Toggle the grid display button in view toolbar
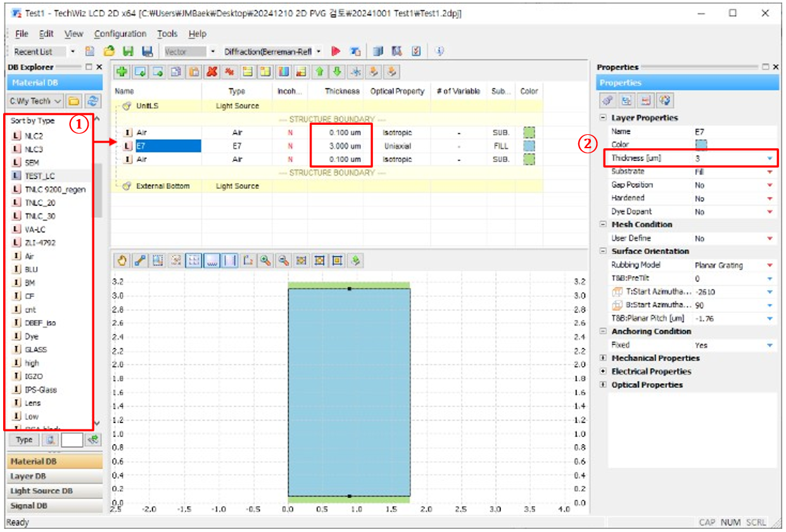This screenshot has width=786, height=532. point(193,260)
